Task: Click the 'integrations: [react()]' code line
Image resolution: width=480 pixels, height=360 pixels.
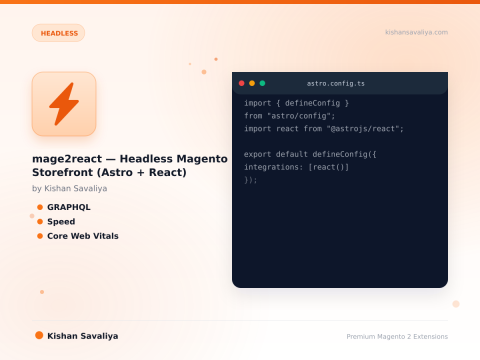Action: pos(296,167)
